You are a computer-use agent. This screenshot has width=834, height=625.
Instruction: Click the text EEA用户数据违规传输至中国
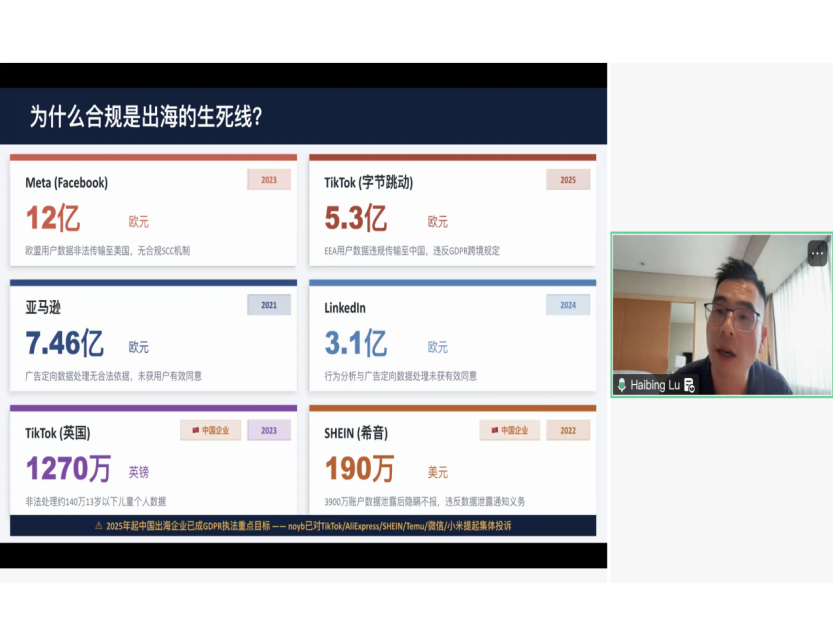tap(375, 251)
